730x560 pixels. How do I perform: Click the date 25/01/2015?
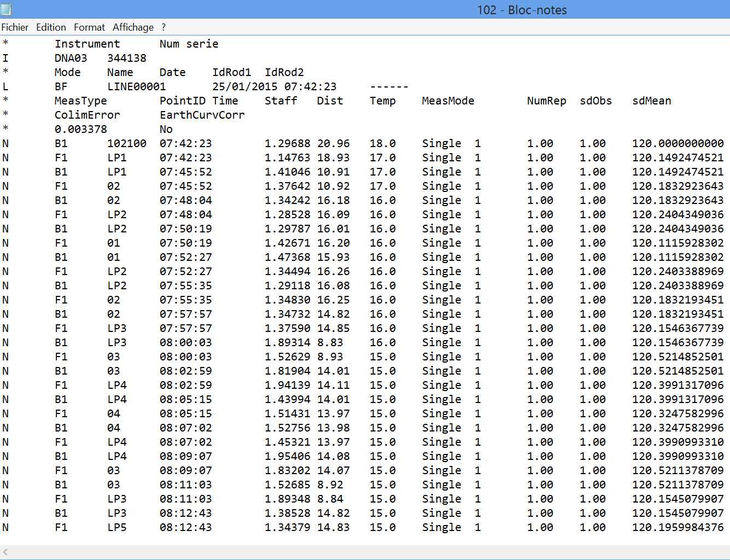pos(245,86)
